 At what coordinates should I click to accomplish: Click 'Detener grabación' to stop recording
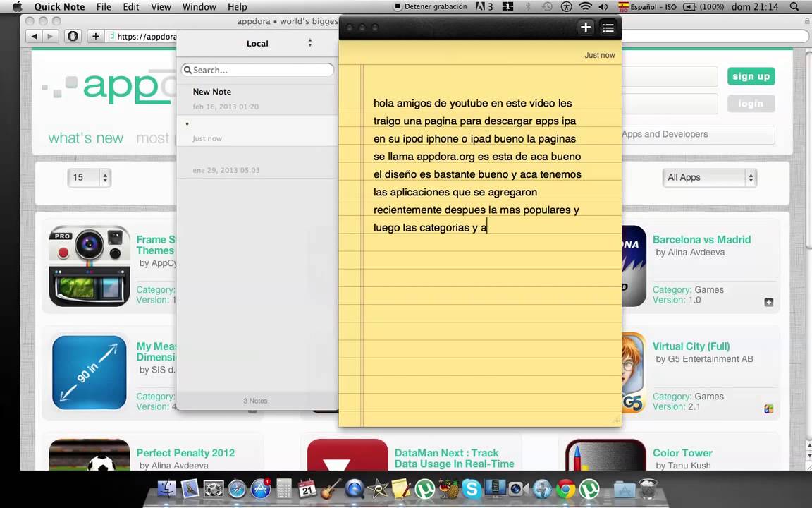click(431, 7)
